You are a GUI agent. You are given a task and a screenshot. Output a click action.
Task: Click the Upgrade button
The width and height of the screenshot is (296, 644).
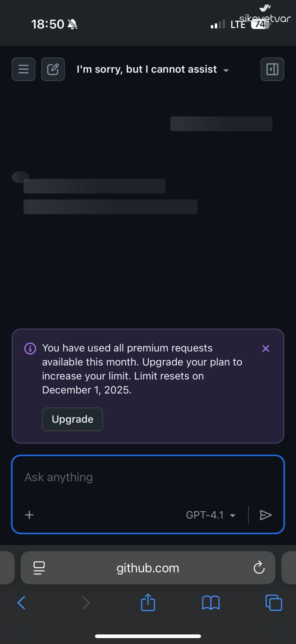coord(72,419)
